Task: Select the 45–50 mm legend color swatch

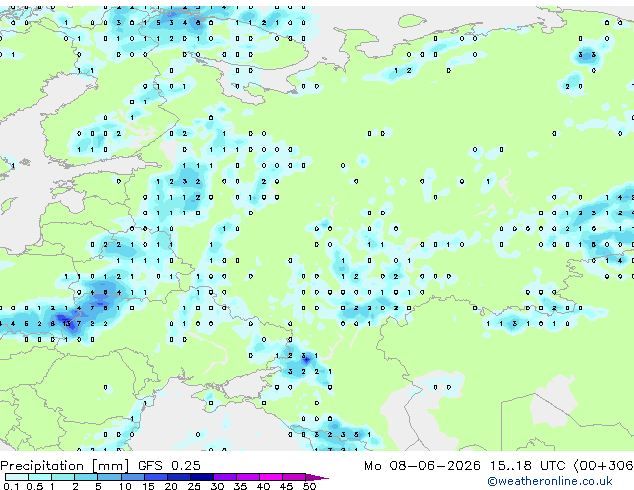Action: [294, 477]
